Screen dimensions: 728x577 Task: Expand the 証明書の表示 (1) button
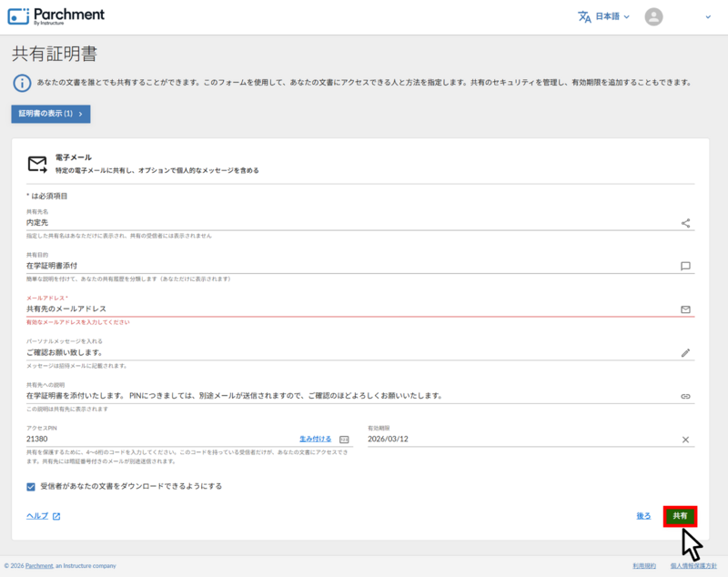51,114
